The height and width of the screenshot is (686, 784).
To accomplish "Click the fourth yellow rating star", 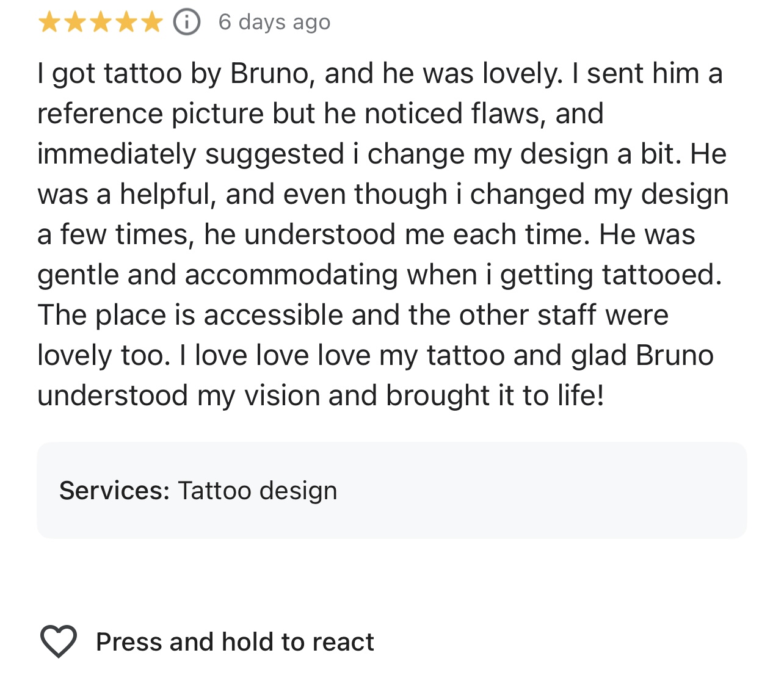I will (x=126, y=23).
